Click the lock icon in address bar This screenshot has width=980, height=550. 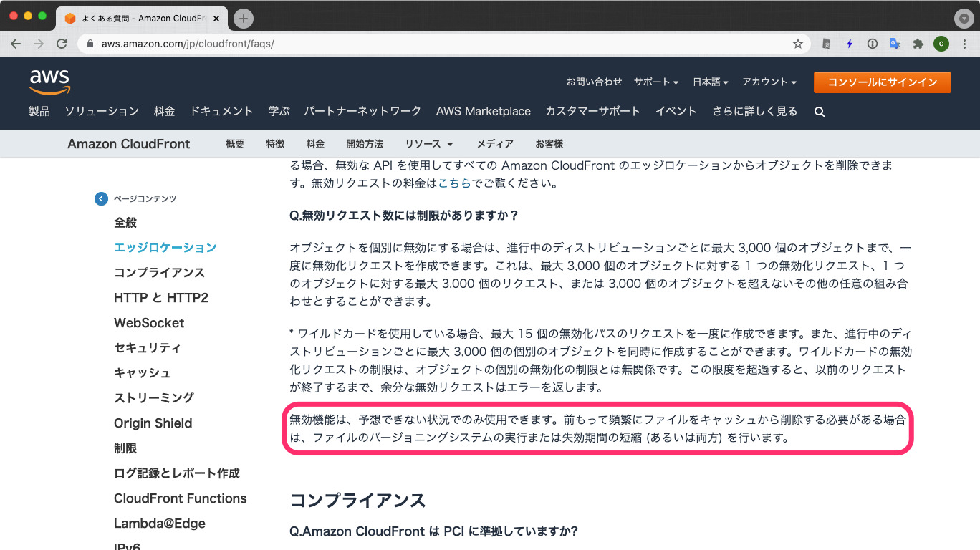click(90, 44)
